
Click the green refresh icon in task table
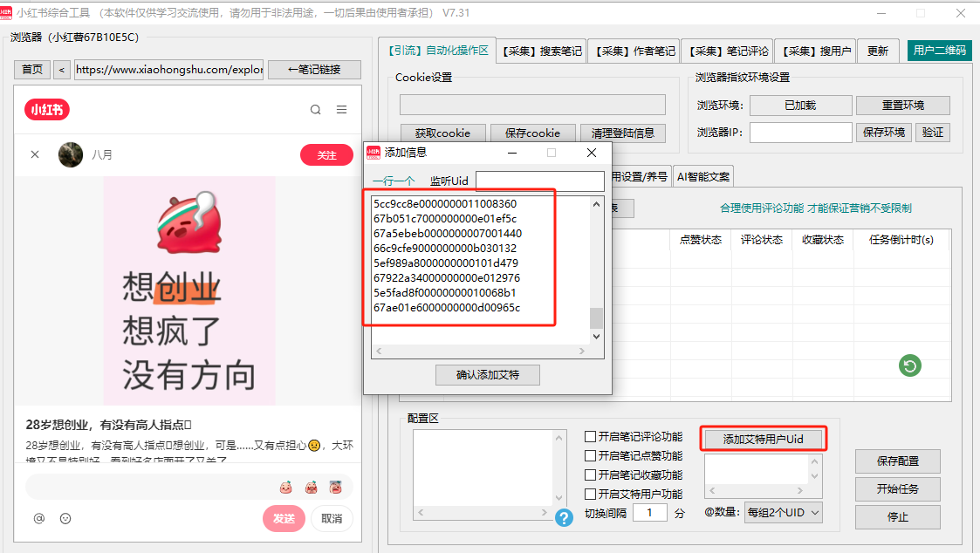(x=910, y=366)
